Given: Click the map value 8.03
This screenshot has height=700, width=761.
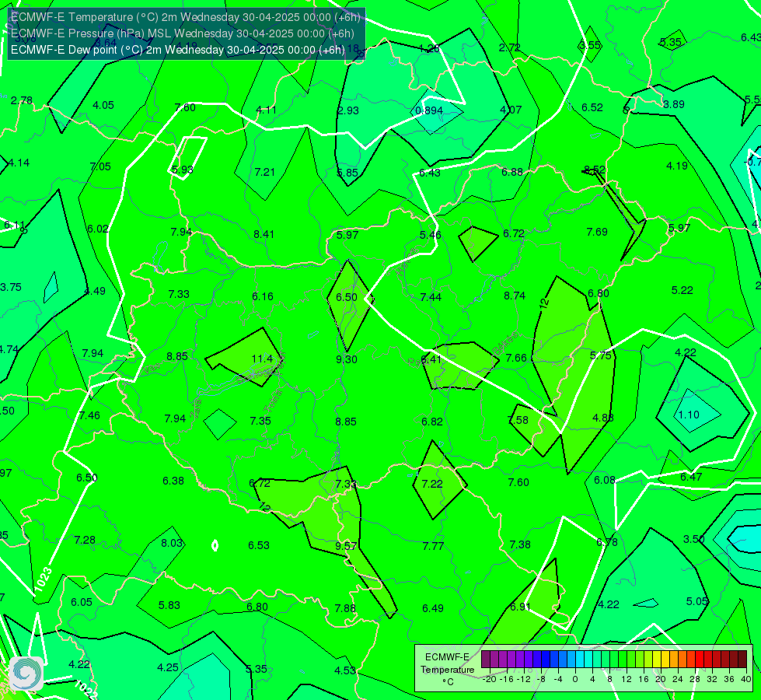Looking at the screenshot, I should [x=171, y=543].
